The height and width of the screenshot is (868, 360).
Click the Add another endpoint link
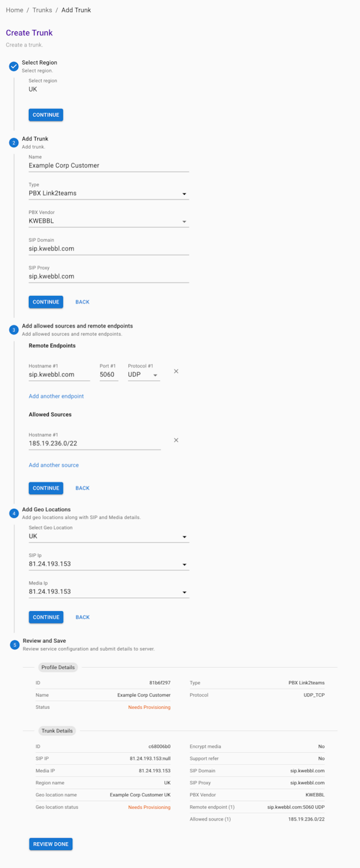[x=57, y=396]
